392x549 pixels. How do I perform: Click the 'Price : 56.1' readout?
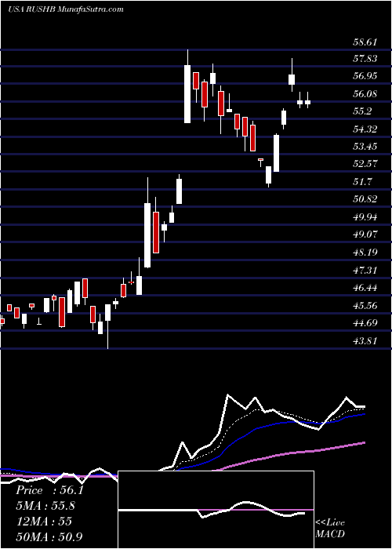(x=49, y=490)
